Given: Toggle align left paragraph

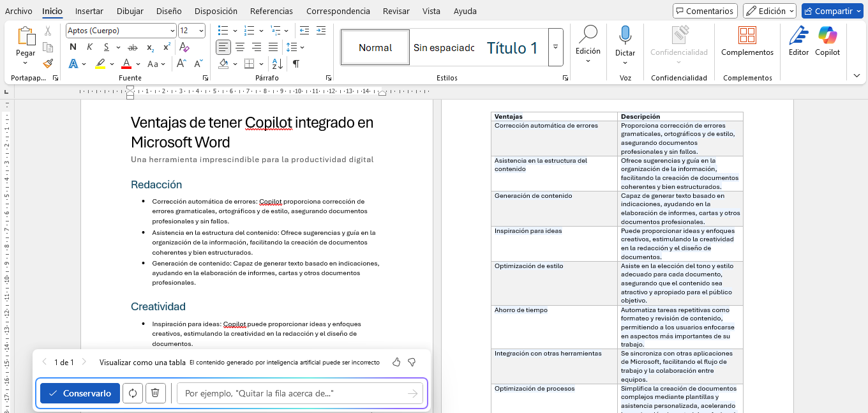Looking at the screenshot, I should [x=223, y=47].
